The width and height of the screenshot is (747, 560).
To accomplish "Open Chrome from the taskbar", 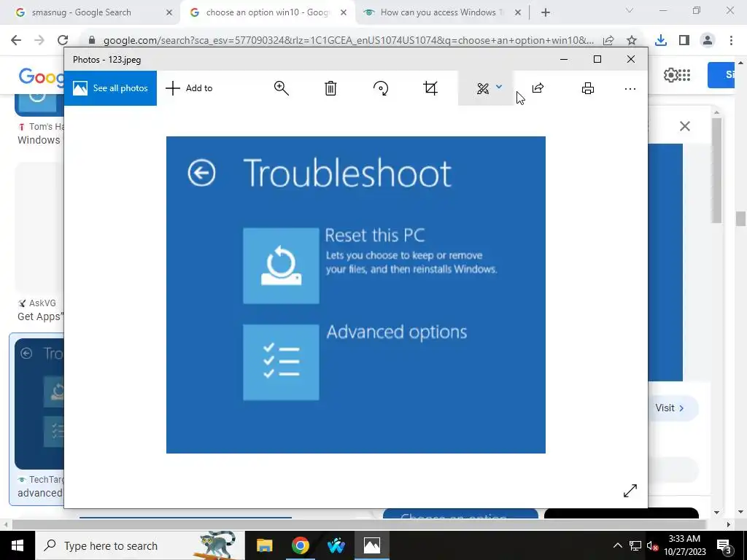I will (300, 545).
